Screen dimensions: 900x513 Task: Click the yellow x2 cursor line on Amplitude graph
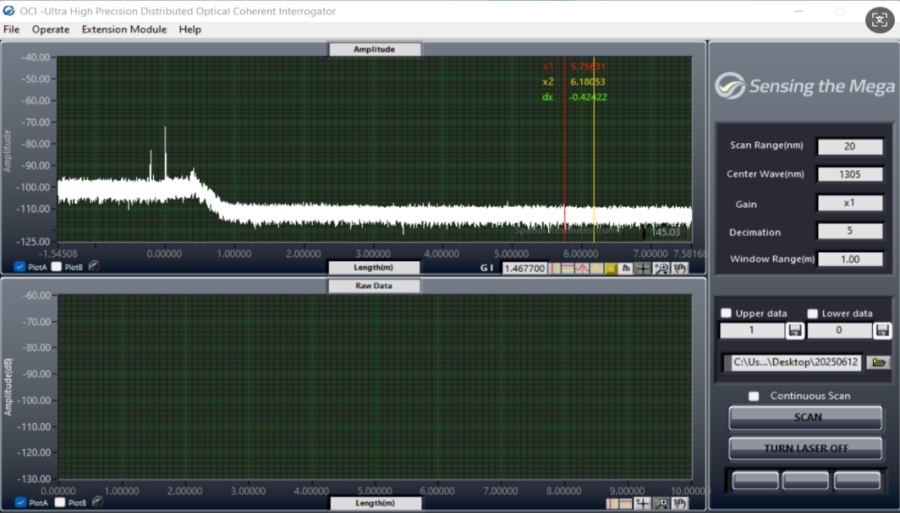click(594, 150)
